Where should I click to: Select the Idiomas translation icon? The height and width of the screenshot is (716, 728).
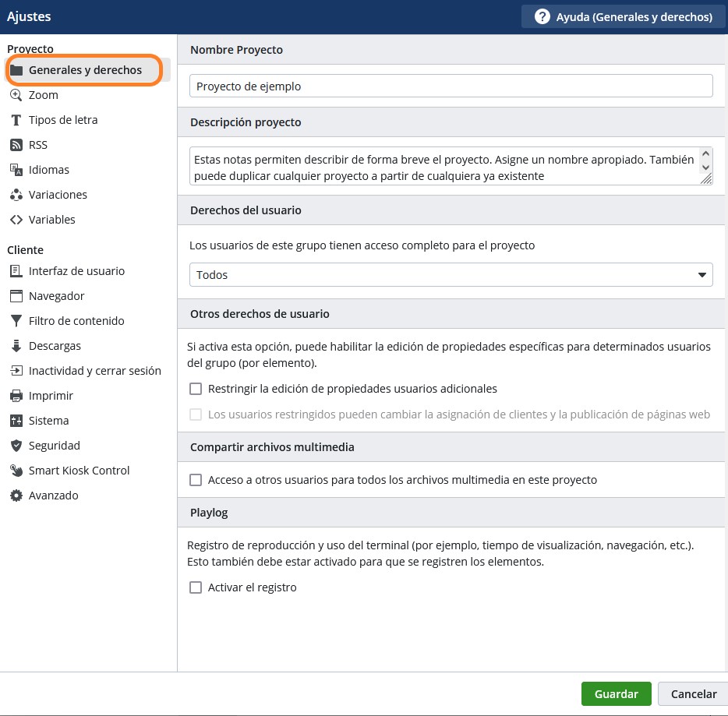16,170
